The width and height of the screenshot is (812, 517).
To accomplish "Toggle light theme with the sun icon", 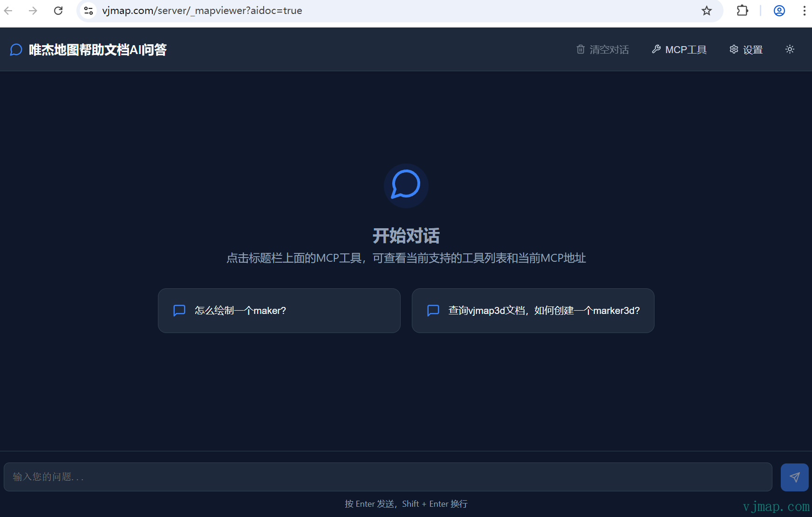I will click(x=790, y=49).
